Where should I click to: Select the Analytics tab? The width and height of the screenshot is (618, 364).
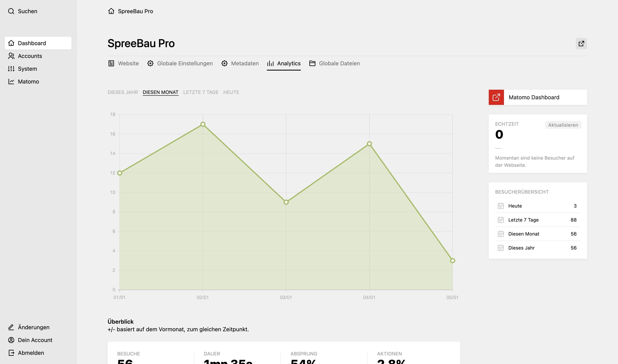pos(284,63)
